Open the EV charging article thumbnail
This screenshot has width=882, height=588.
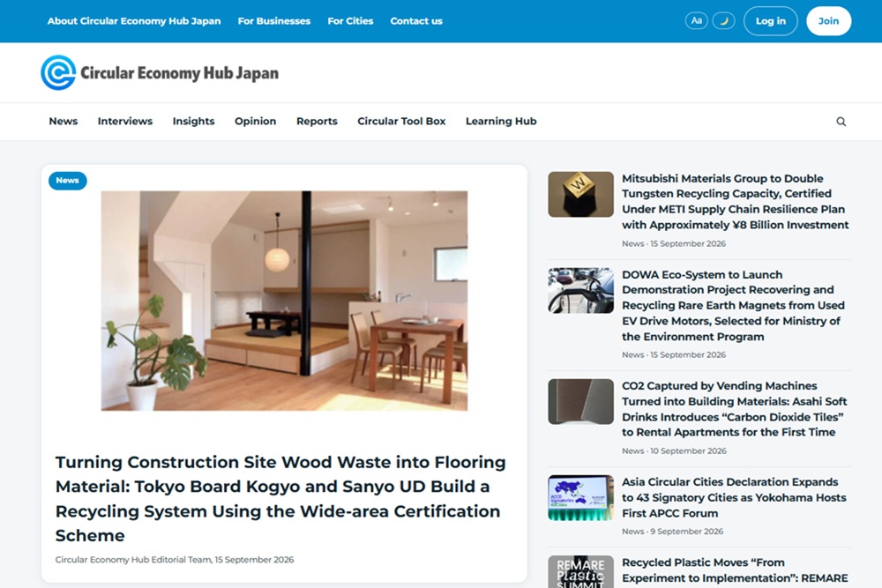[580, 291]
